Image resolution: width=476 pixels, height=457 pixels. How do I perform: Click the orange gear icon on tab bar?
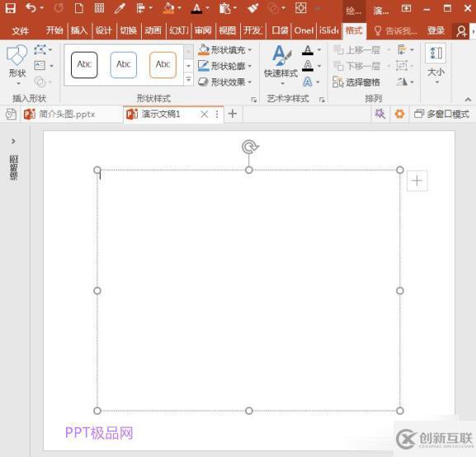pos(399,114)
